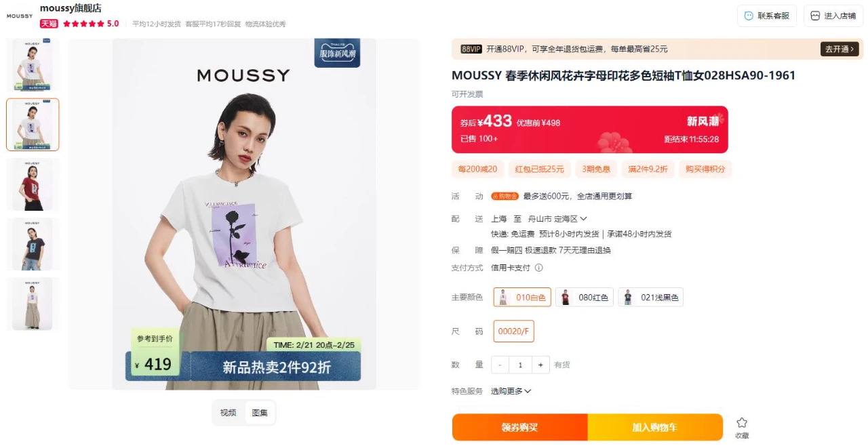Select the 080红色 color option

585,298
